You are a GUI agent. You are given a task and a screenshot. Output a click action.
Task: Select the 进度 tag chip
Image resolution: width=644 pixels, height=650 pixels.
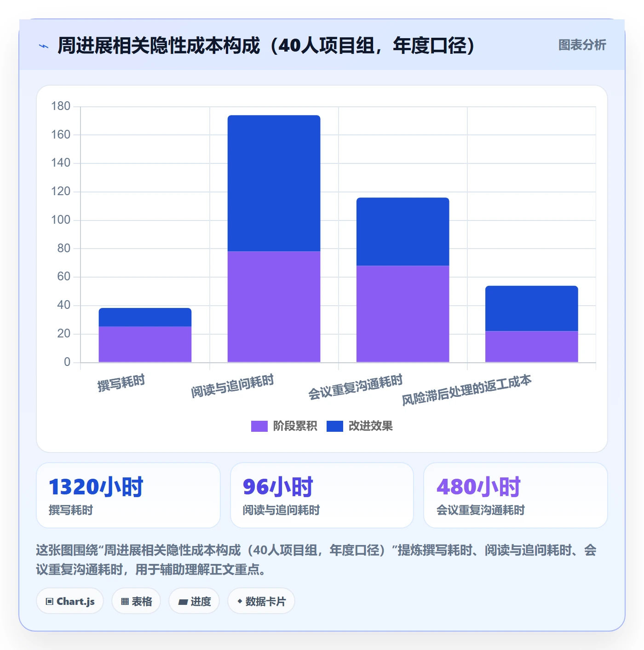coord(194,601)
